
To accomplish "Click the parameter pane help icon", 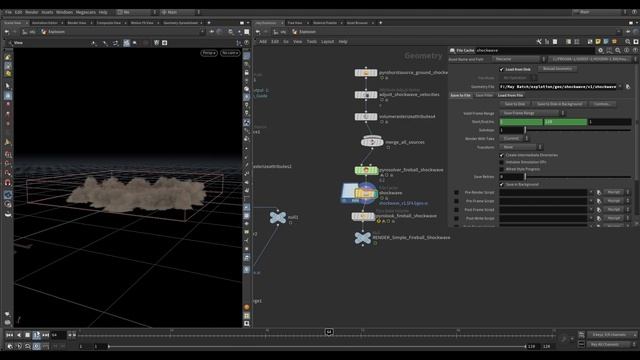I will [635, 50].
